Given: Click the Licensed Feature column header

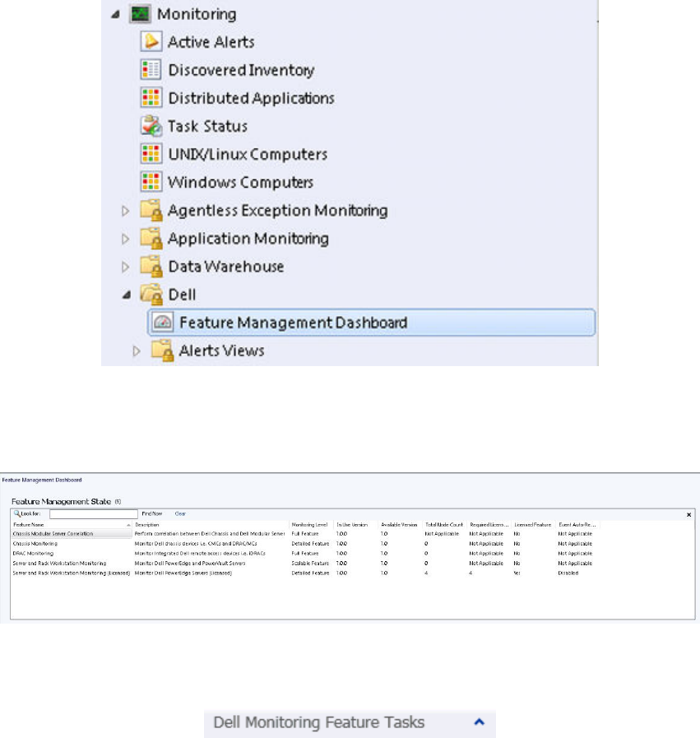Looking at the screenshot, I should [532, 524].
